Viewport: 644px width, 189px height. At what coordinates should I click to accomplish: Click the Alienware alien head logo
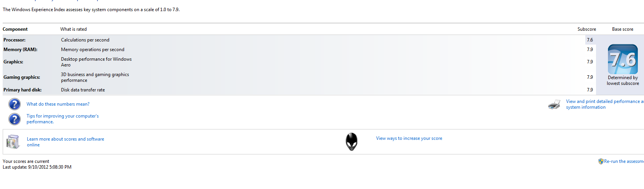pos(352,142)
